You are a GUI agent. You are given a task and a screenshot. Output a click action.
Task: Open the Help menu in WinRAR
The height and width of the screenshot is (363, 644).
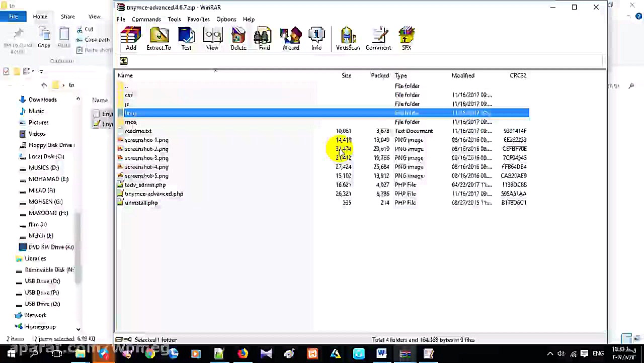pos(249,19)
